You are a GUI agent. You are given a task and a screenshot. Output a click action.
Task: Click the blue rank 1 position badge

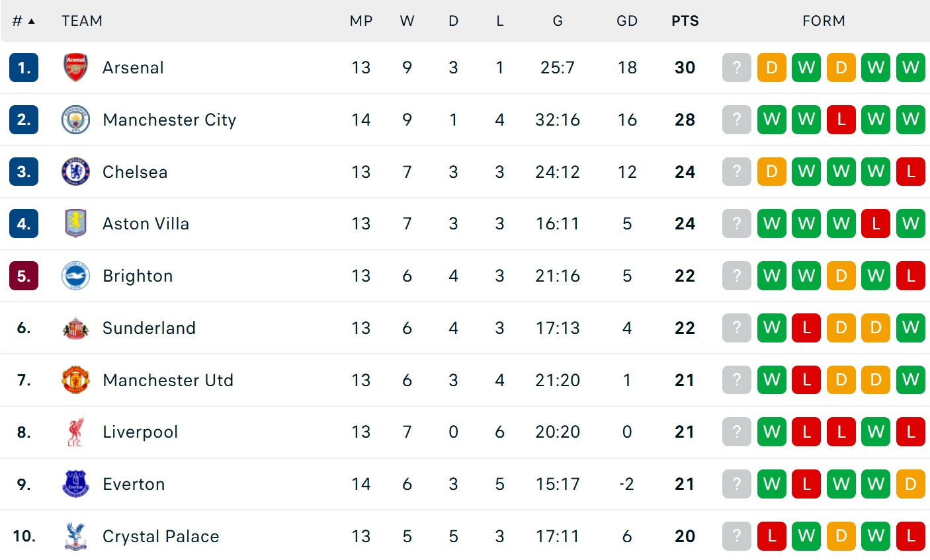tap(24, 67)
